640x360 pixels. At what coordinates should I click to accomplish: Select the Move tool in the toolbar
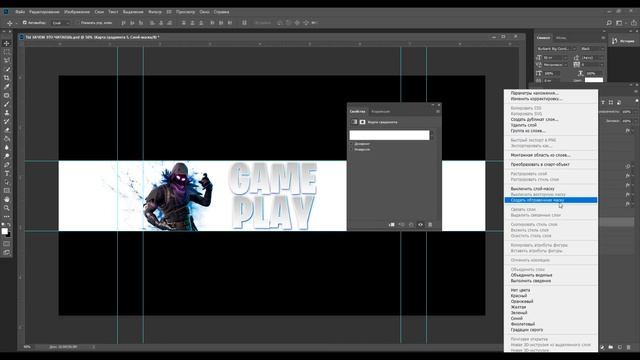point(7,43)
